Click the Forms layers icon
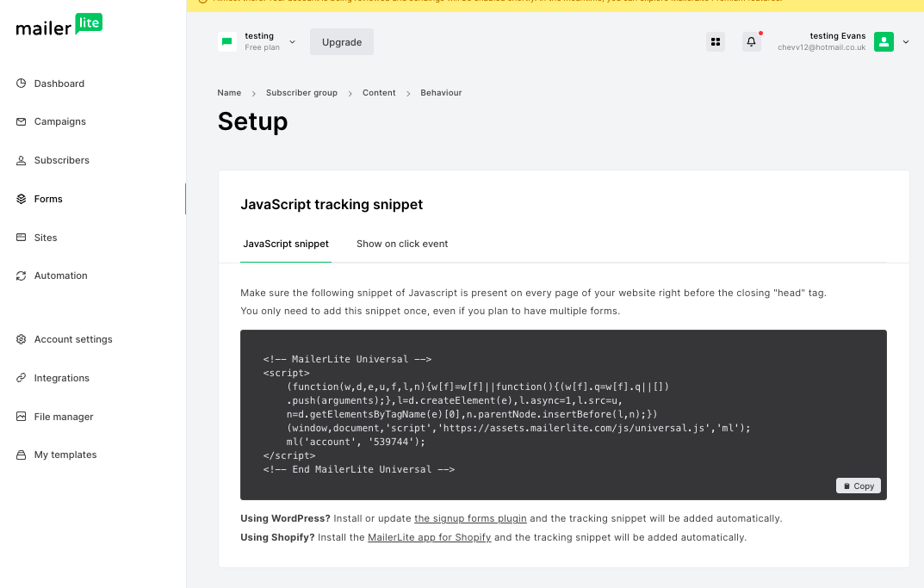924x588 pixels. pos(22,199)
